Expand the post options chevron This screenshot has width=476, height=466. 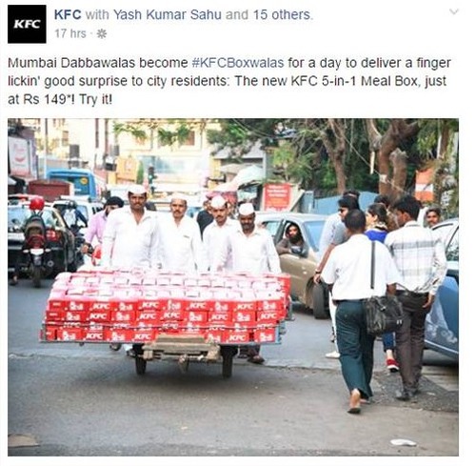(x=454, y=12)
